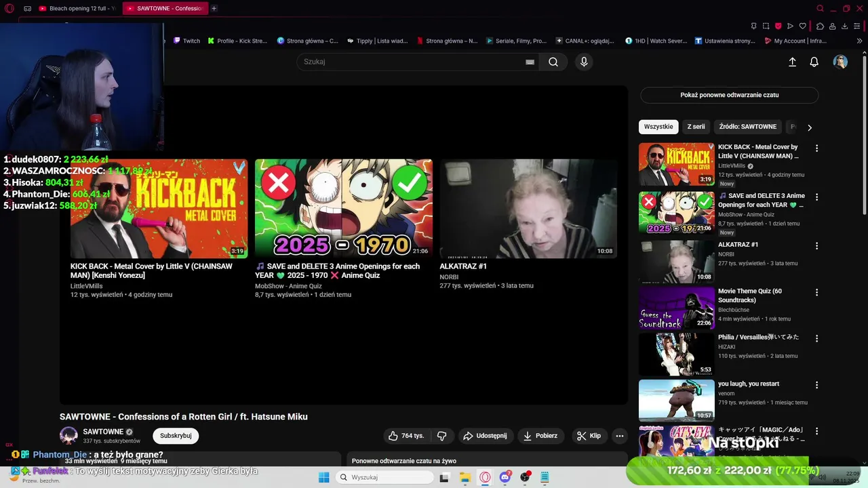
Task: Click the taskbar Wyszukaj search box
Action: point(385,477)
